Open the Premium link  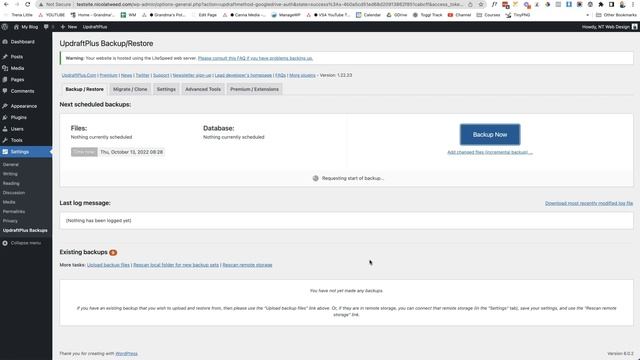(x=109, y=76)
